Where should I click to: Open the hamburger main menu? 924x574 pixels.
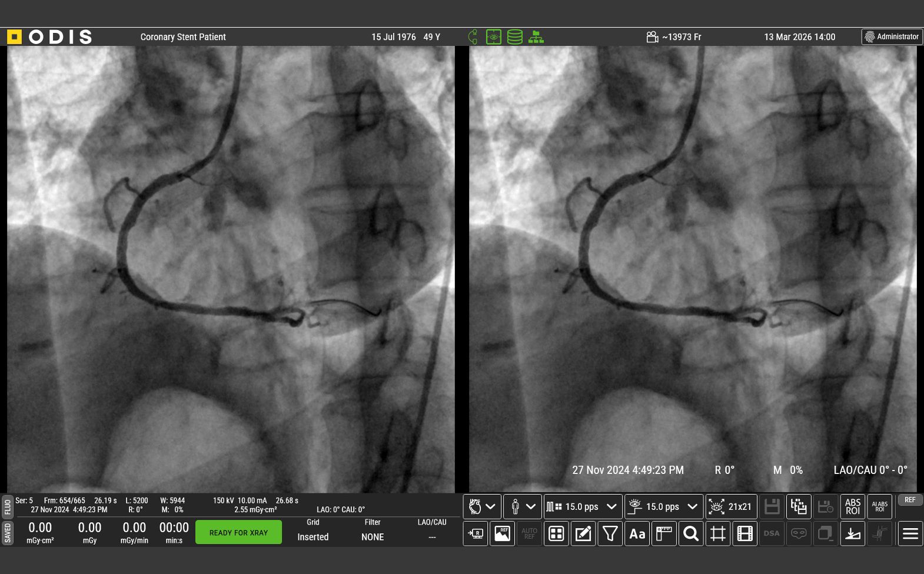click(x=910, y=533)
